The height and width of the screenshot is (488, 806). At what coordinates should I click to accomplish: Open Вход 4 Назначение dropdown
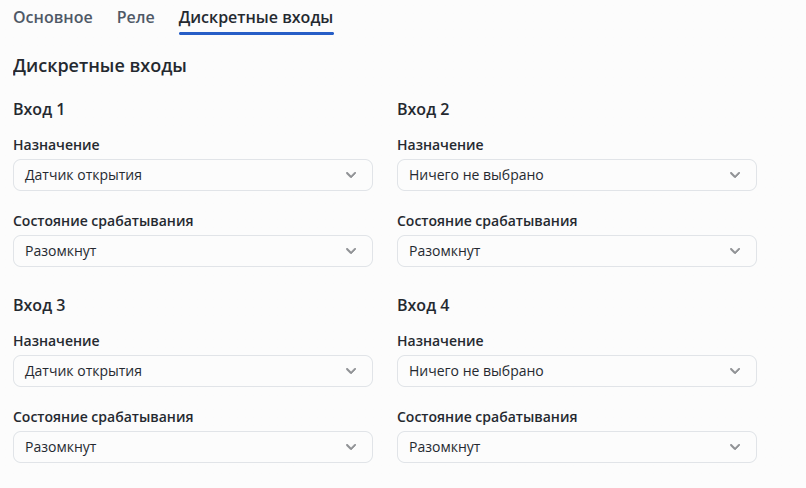click(576, 371)
